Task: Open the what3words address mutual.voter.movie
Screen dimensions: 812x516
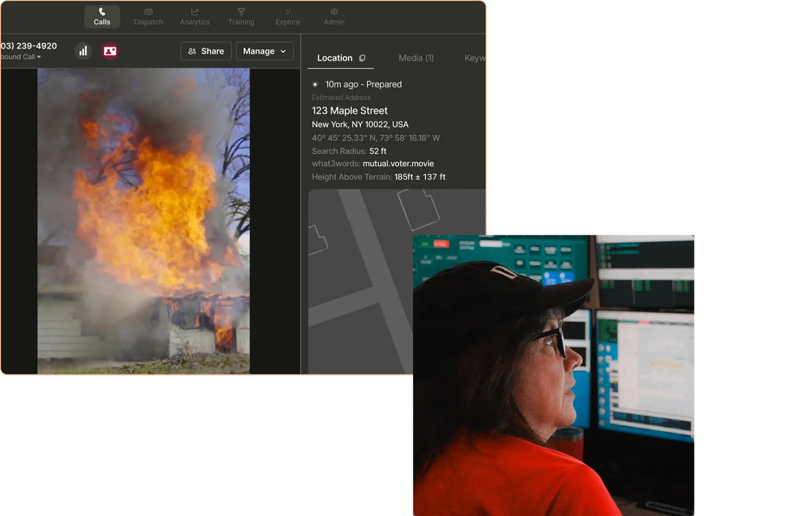Action: [398, 163]
